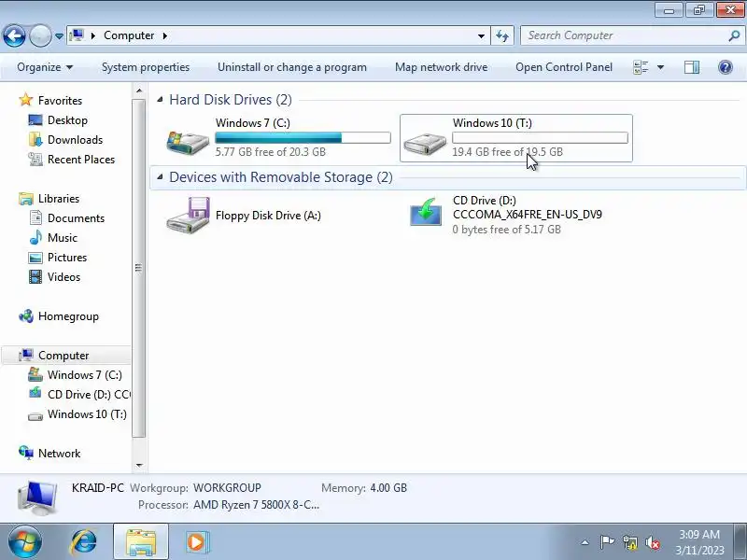Image resolution: width=747 pixels, height=560 pixels.
Task: Select the Windows 10 (T:) drive icon
Action: tap(425, 143)
